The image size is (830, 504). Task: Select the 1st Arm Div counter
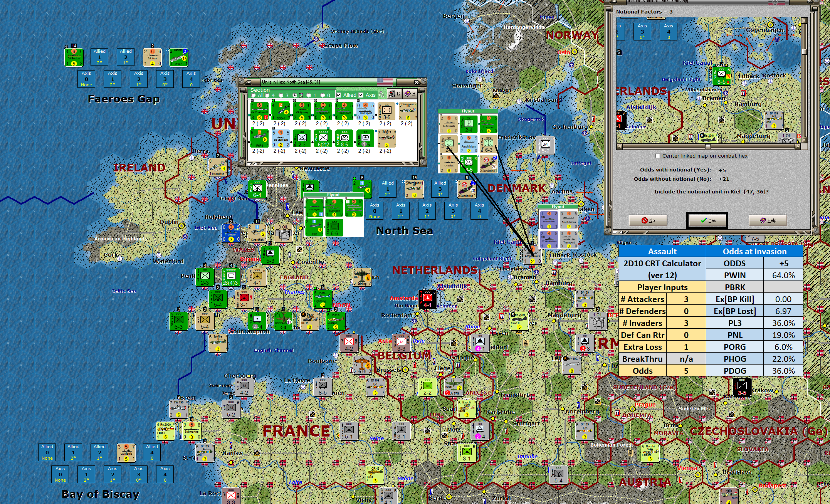pos(386,111)
